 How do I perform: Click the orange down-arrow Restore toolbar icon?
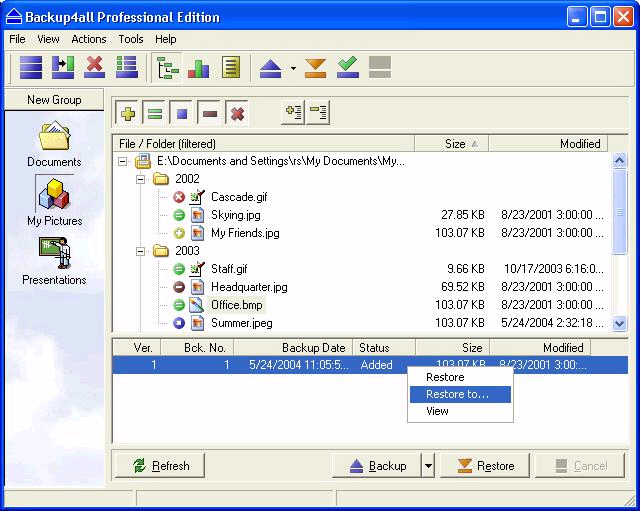click(316, 68)
